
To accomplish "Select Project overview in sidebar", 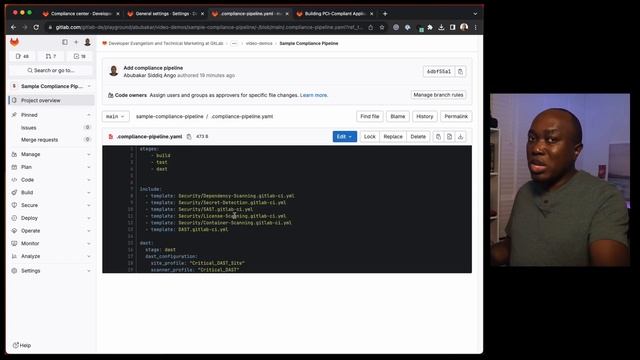I will tap(51, 100).
